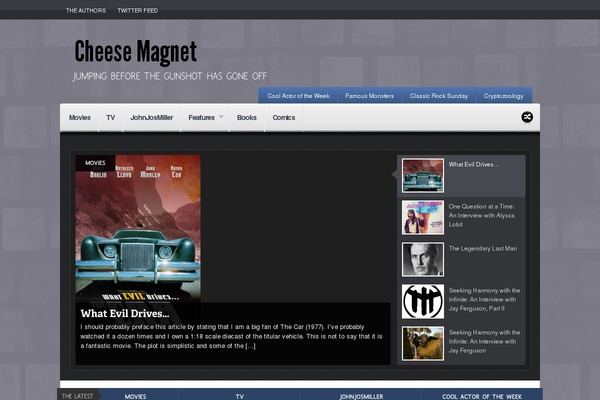
Task: Click the tagline Jumping Before the Gunshot
Action: pos(170,76)
